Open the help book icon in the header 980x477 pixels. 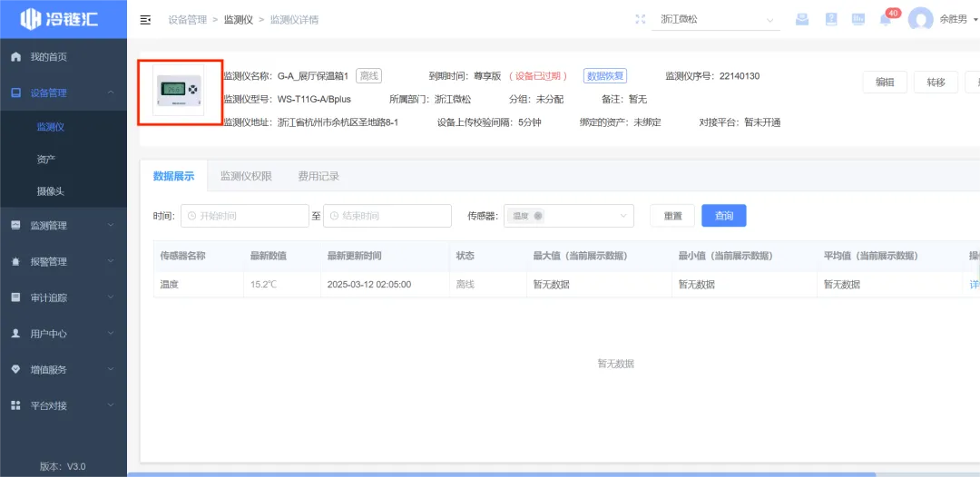pos(830,19)
